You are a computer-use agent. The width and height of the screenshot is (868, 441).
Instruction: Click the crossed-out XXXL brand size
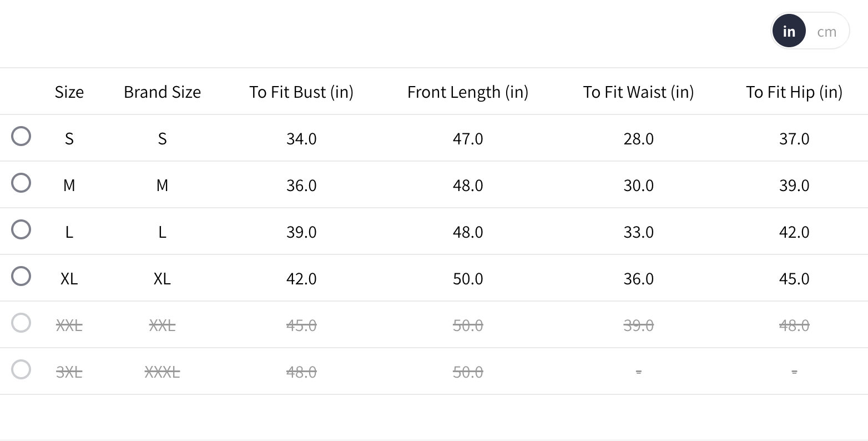tap(162, 372)
